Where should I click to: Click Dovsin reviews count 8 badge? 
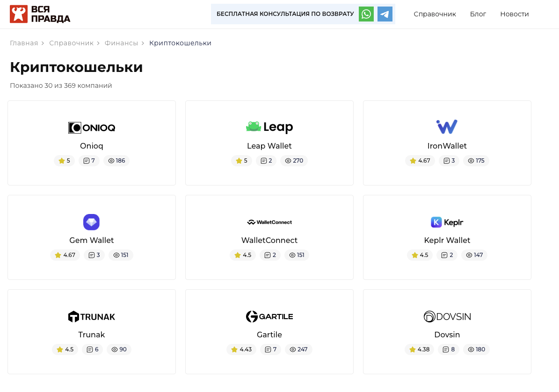point(449,349)
